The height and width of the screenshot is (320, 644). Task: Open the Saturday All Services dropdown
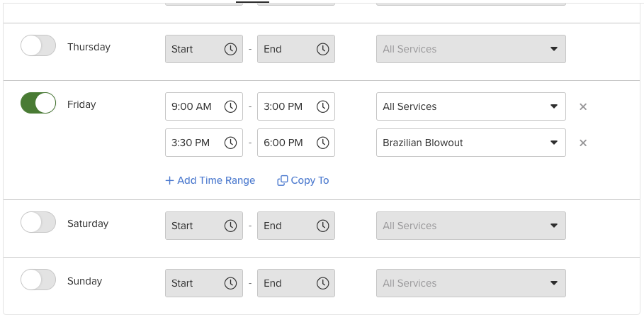(470, 226)
